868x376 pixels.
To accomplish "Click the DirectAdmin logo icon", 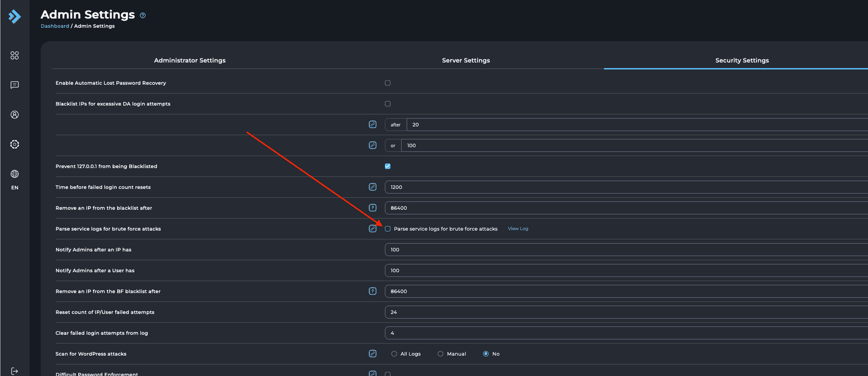I will point(15,17).
